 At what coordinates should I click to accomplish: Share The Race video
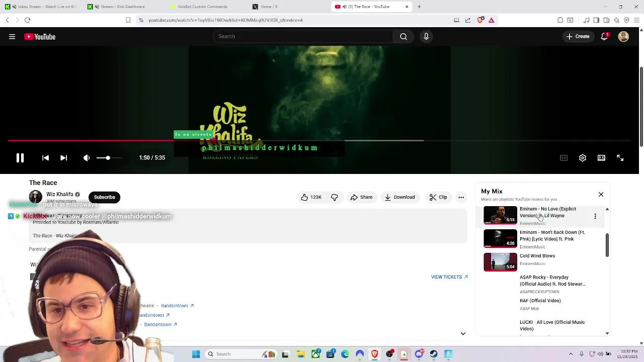click(362, 197)
